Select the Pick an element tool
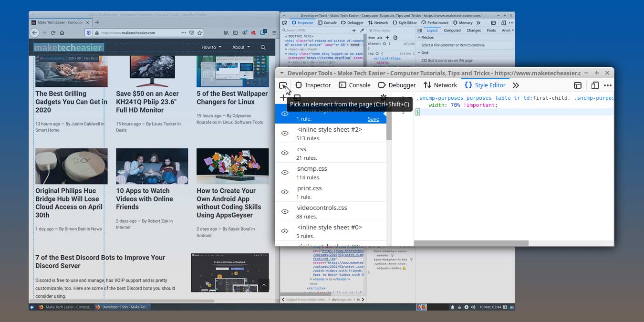 pos(284,85)
